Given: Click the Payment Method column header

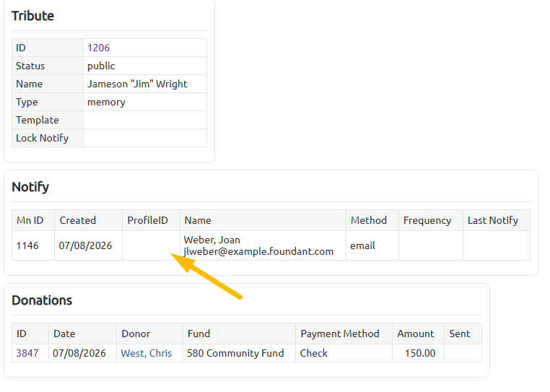Looking at the screenshot, I should click(344, 334).
